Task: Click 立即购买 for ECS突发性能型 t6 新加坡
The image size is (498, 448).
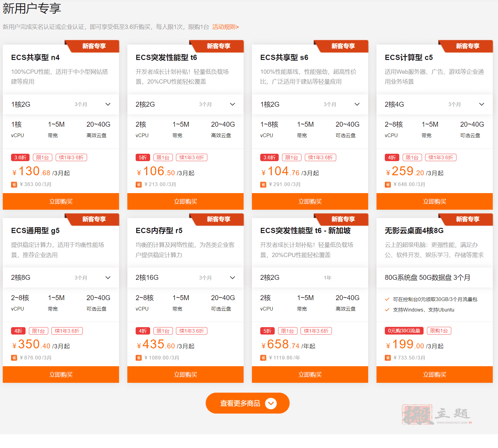Action: click(310, 375)
